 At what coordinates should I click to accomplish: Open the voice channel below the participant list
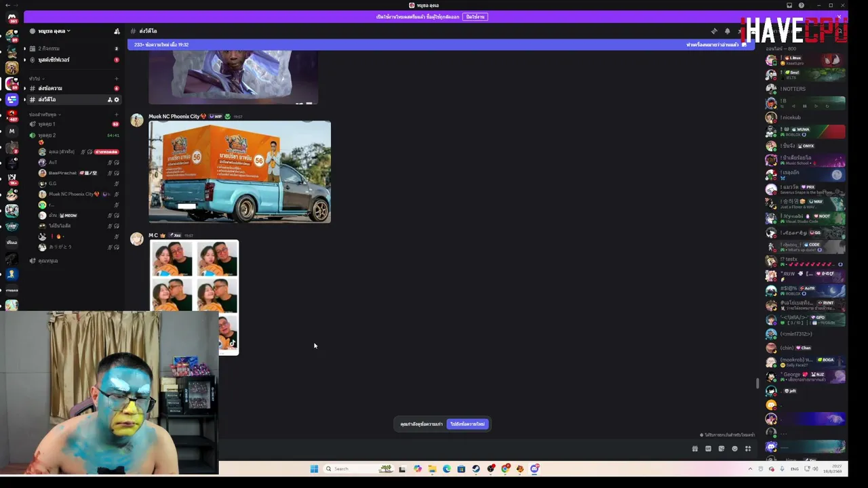point(74,261)
